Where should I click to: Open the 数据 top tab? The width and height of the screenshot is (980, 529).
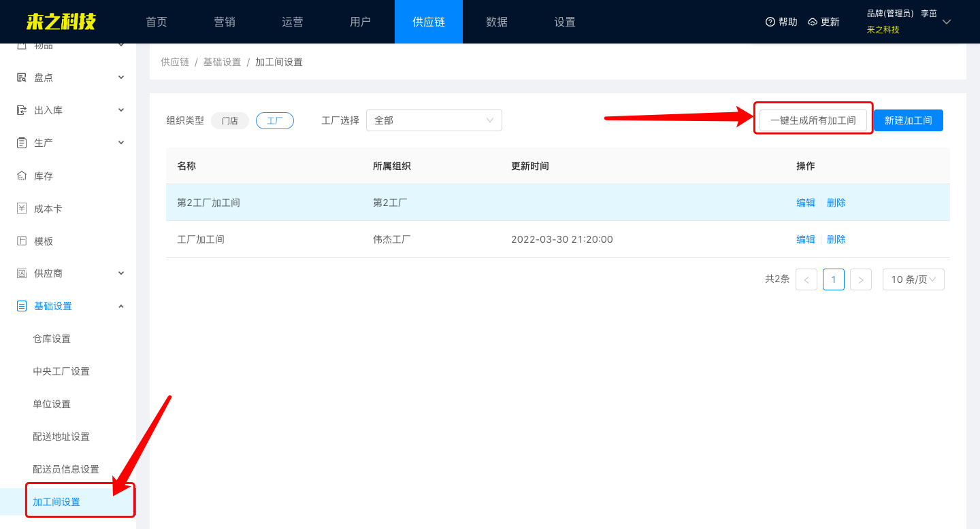pyautogui.click(x=497, y=22)
